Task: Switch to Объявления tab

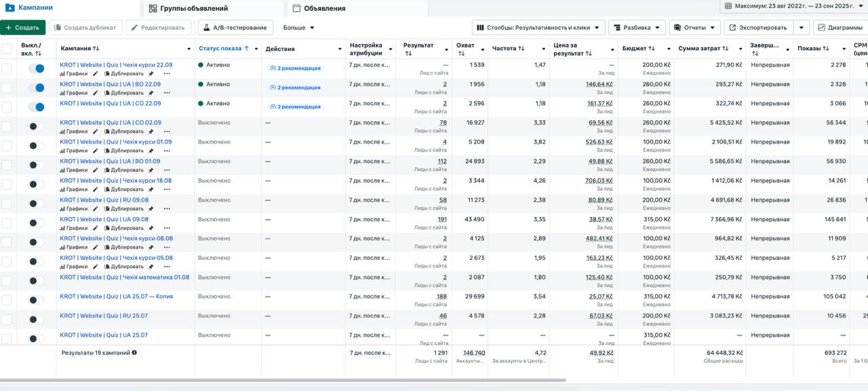Action: [319, 9]
